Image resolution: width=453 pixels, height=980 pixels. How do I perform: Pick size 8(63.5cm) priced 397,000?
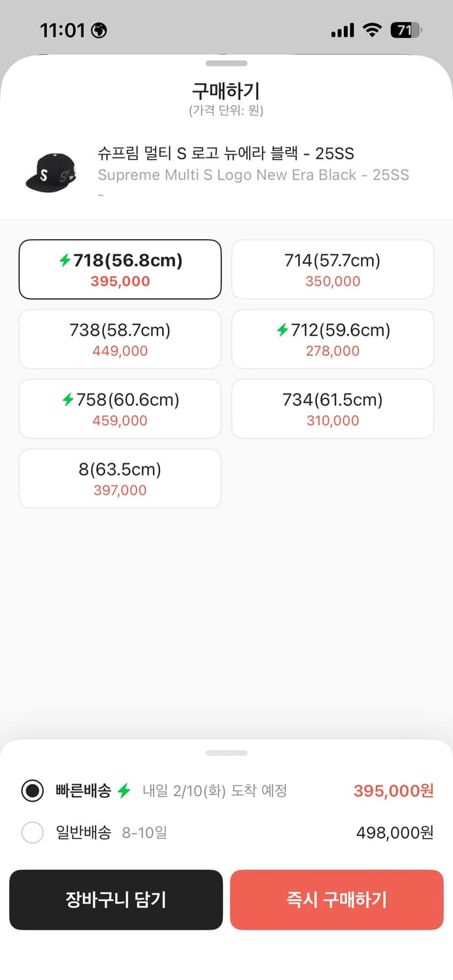(120, 478)
